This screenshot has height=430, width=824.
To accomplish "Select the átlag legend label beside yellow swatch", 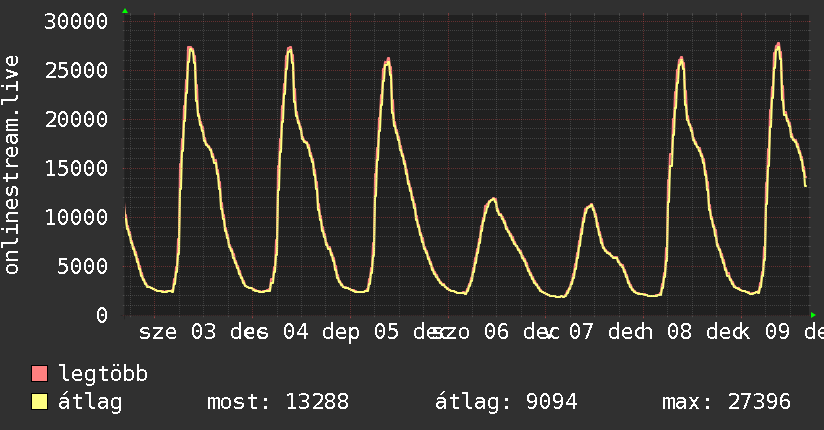I will (90, 402).
